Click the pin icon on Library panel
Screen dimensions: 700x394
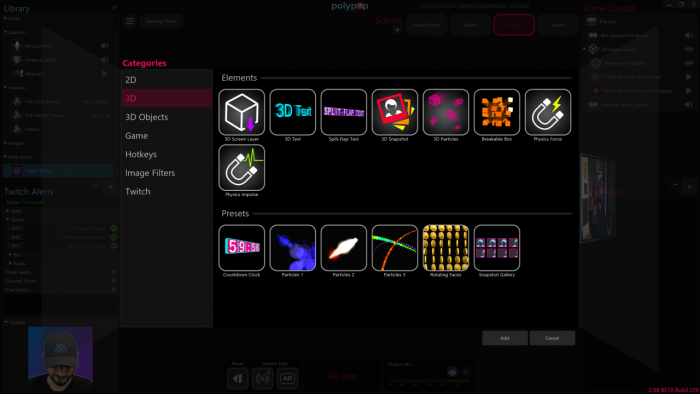click(x=114, y=8)
